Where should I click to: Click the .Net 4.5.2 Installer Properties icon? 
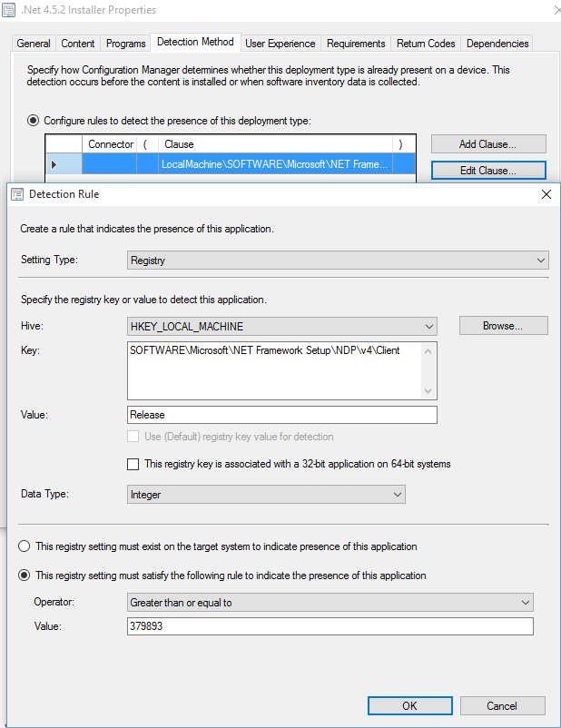[x=8, y=10]
